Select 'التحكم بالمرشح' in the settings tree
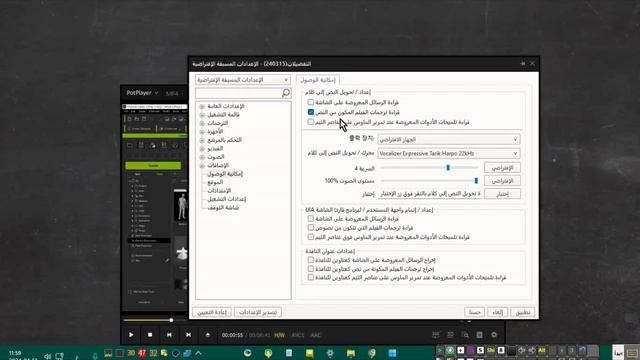This screenshot has width=640, height=360. [x=224, y=140]
